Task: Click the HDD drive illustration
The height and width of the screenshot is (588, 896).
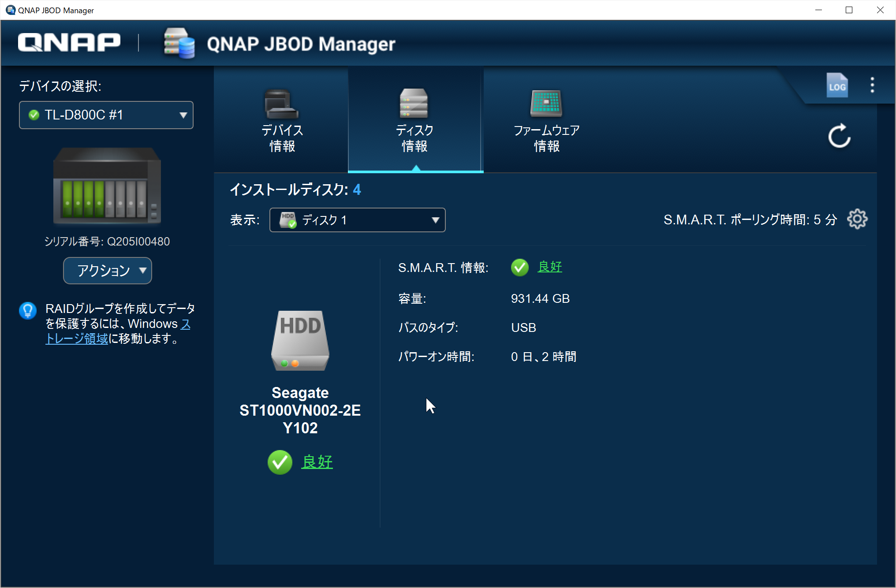Action: pos(300,339)
